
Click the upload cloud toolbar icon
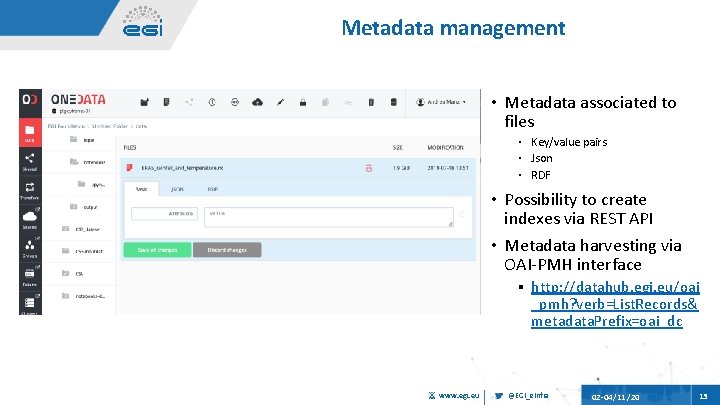pos(258,102)
